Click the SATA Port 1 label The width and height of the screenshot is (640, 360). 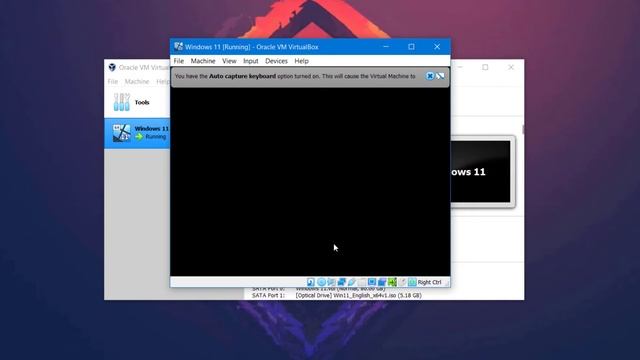[268, 295]
